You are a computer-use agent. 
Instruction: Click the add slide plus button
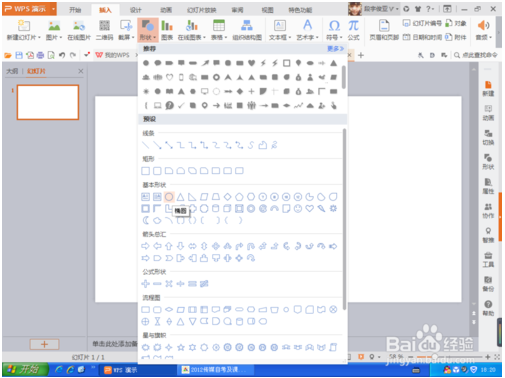point(44,344)
